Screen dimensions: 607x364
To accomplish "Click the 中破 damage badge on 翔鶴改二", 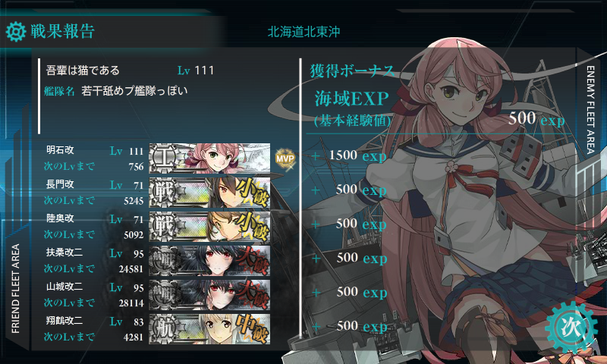I will [252, 329].
